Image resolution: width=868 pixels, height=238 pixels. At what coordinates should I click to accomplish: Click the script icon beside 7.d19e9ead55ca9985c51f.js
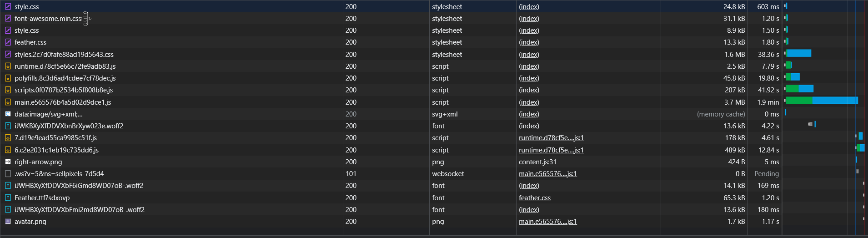(x=8, y=138)
